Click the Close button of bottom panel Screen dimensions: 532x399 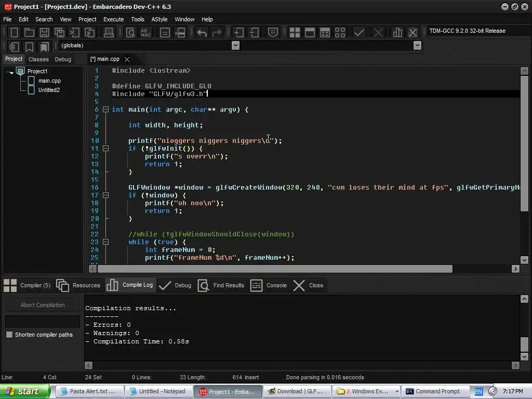point(308,285)
